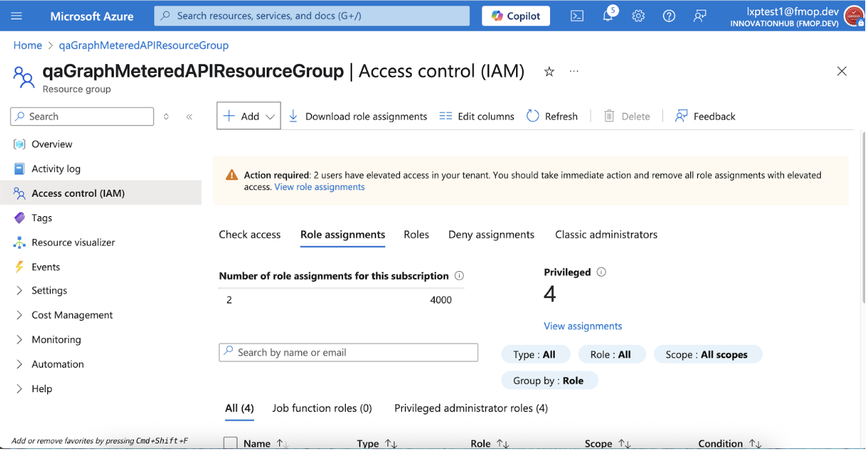This screenshot has width=868, height=456.
Task: Open portal settings gear
Action: pyautogui.click(x=638, y=15)
